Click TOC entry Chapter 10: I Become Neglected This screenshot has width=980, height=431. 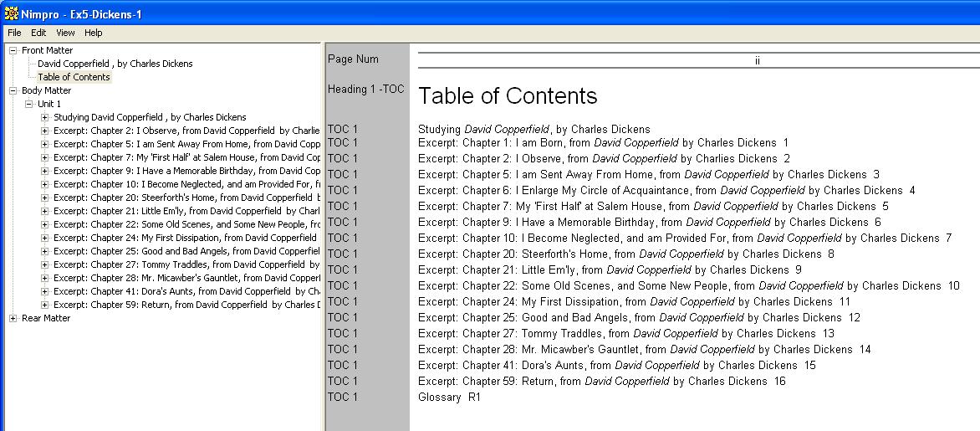685,239
